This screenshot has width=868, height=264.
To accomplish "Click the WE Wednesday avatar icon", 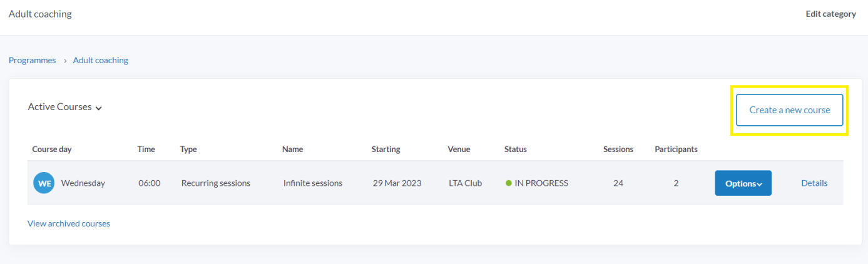I will (x=44, y=183).
